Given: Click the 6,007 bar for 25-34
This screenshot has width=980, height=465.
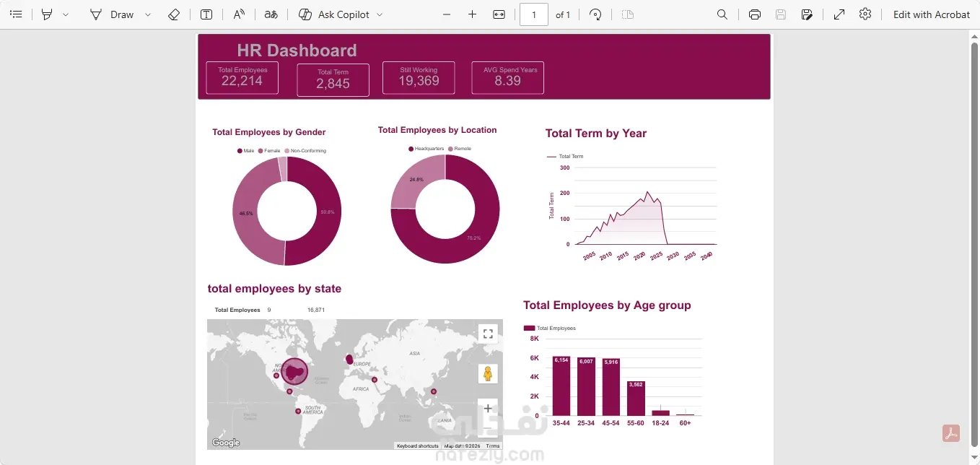Looking at the screenshot, I should [x=586, y=387].
